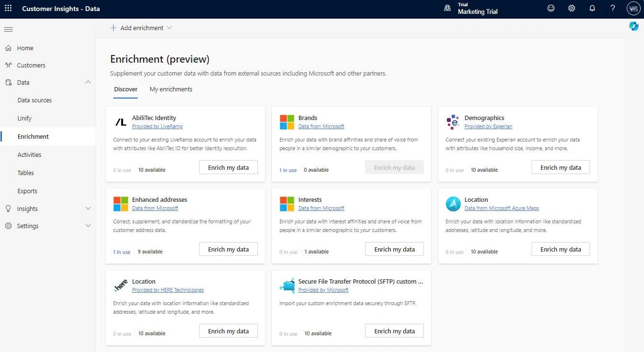The width and height of the screenshot is (644, 352).
Task: Open Data from Microsoft link under Brands
Action: point(322,127)
